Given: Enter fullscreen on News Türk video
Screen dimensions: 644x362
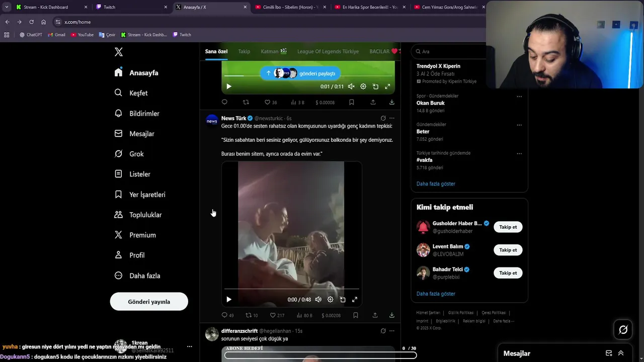Looking at the screenshot, I should 355,299.
